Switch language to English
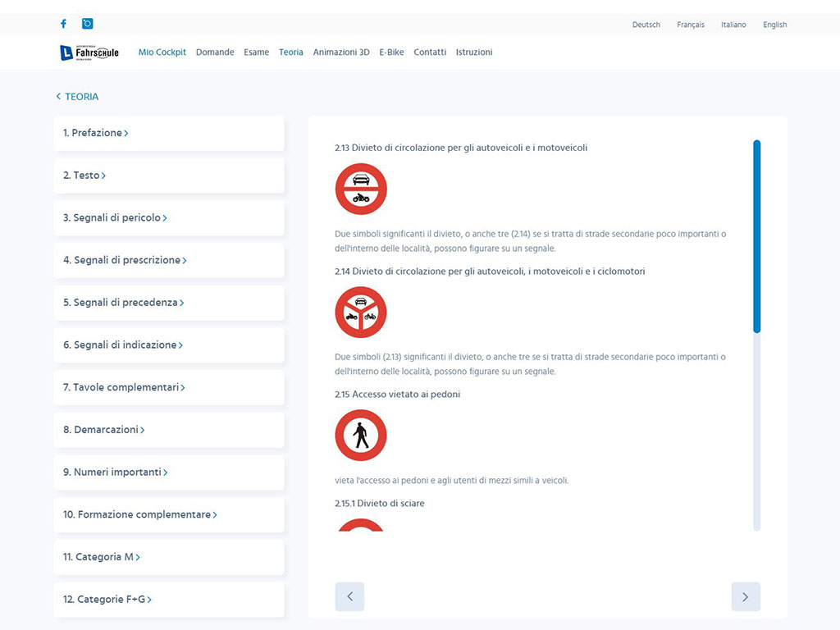 tap(774, 25)
